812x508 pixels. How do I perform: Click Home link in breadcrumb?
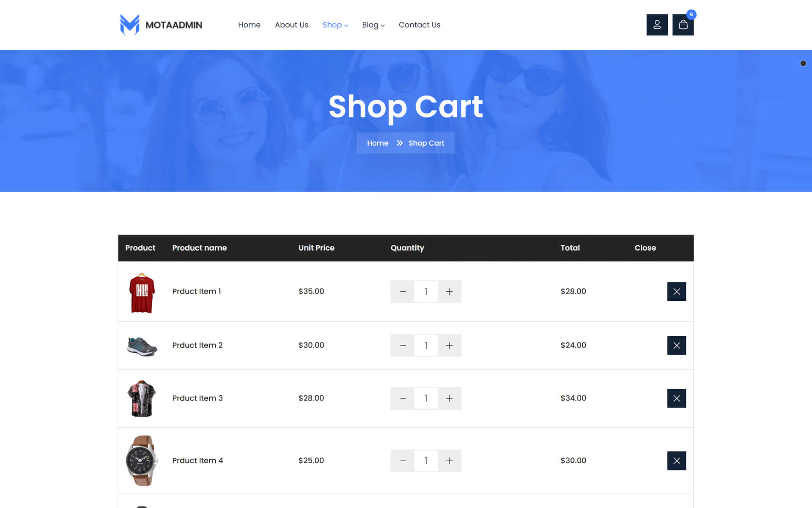[x=377, y=143]
